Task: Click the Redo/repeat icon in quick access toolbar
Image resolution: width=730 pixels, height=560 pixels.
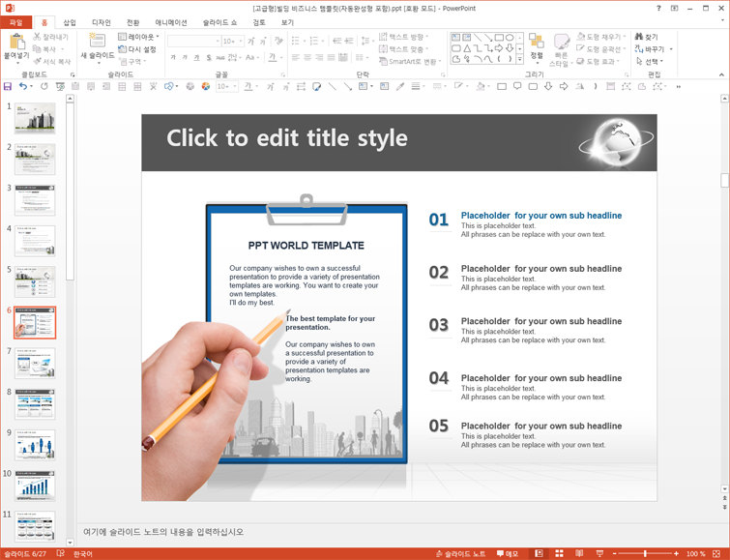Action: [x=44, y=86]
